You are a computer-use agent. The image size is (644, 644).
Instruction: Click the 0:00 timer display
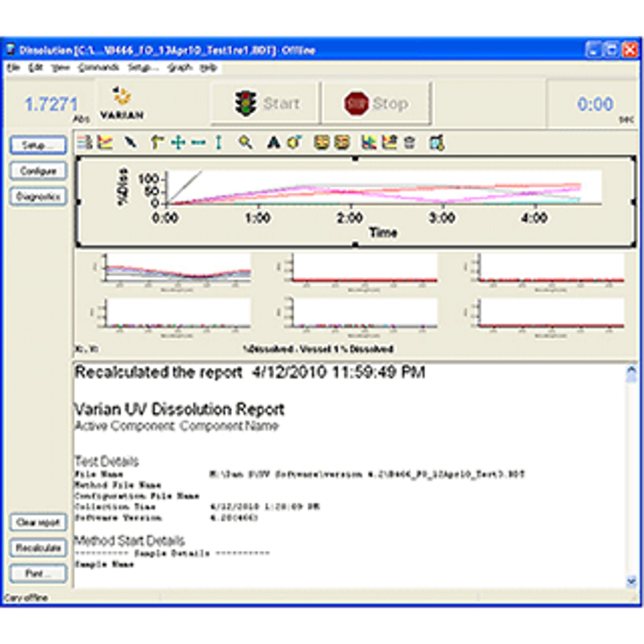[x=595, y=104]
